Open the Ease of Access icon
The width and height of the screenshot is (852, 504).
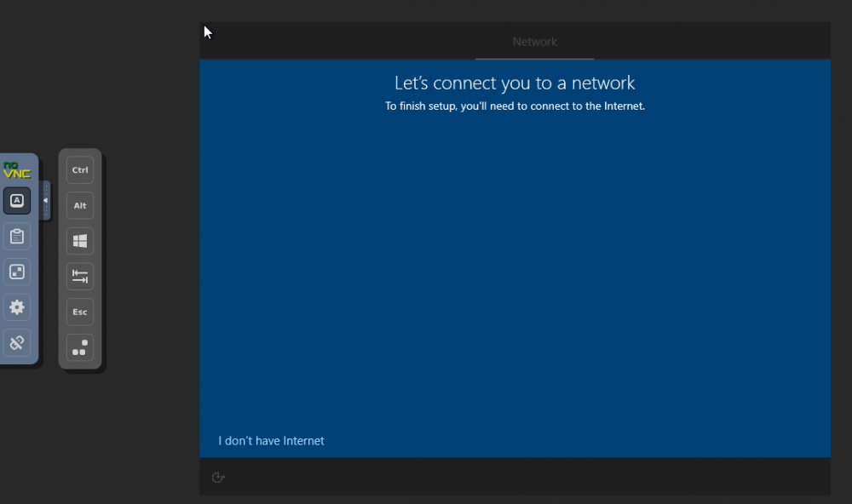pos(218,477)
